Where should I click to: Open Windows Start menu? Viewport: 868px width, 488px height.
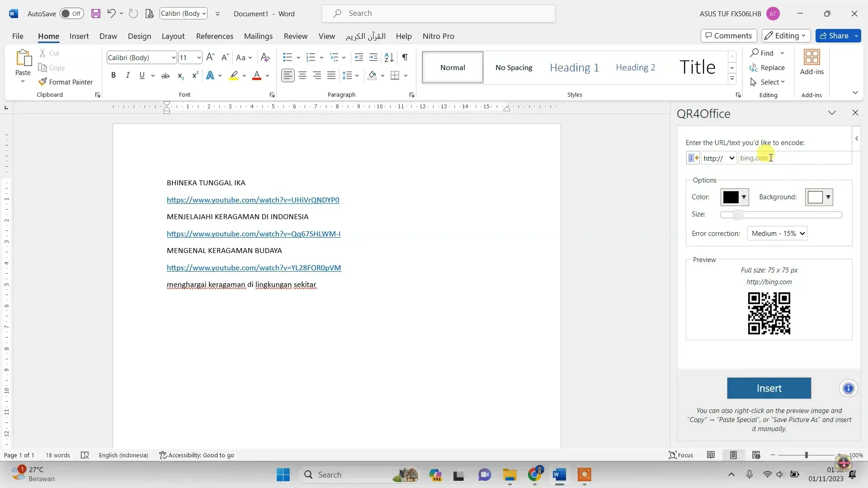click(x=283, y=475)
